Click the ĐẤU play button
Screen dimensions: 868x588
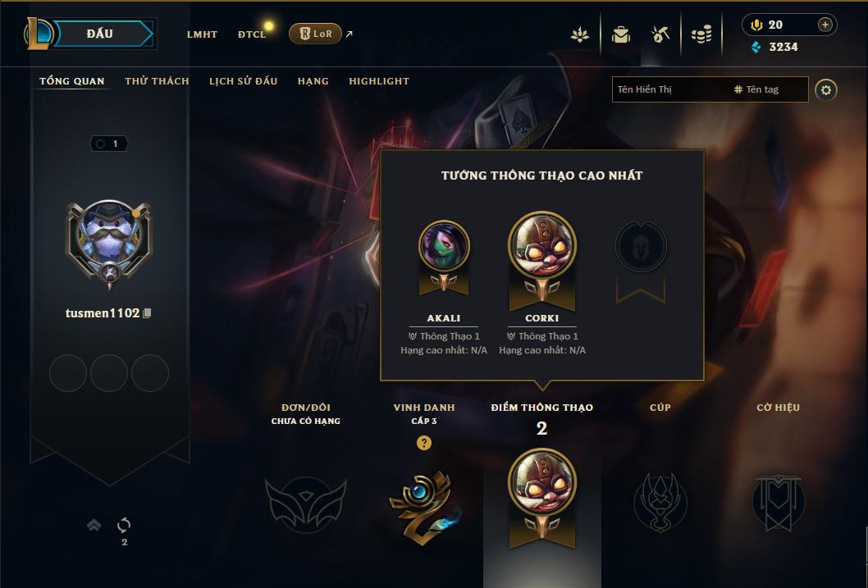click(x=99, y=34)
